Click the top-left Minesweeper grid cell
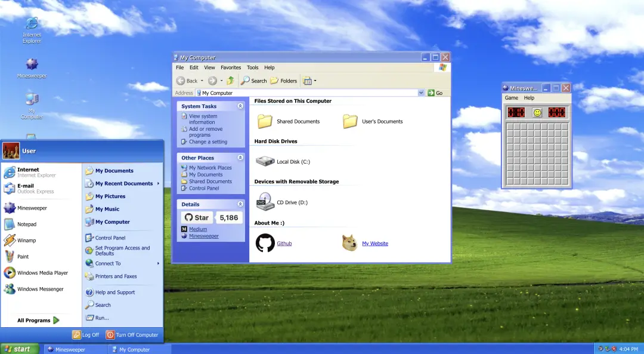 [x=510, y=127]
